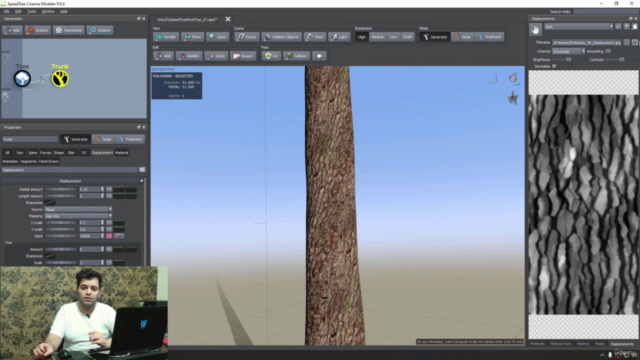Click the Season edit button
The image size is (640, 360).
click(x=243, y=56)
